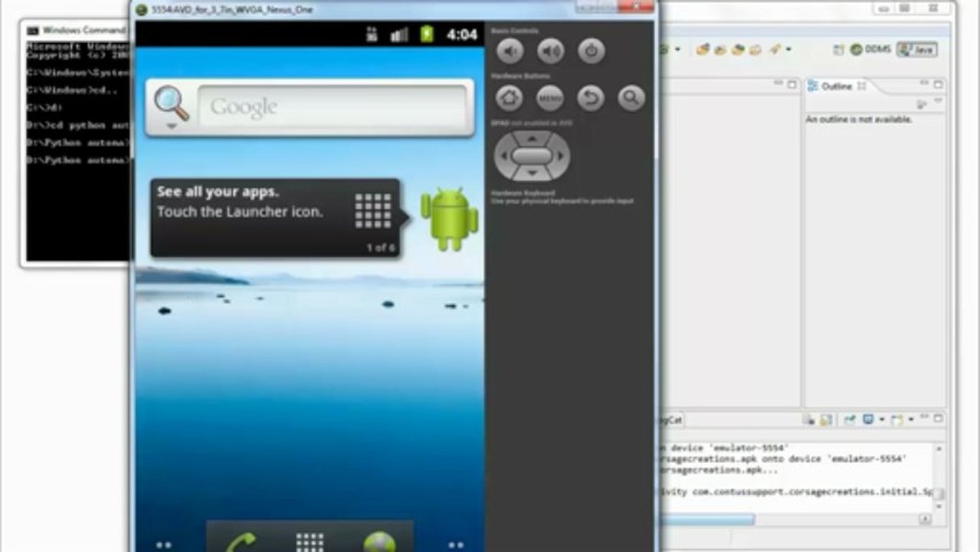Tap the magnifier icon in Google widget
980x552 pixels.
click(171, 105)
